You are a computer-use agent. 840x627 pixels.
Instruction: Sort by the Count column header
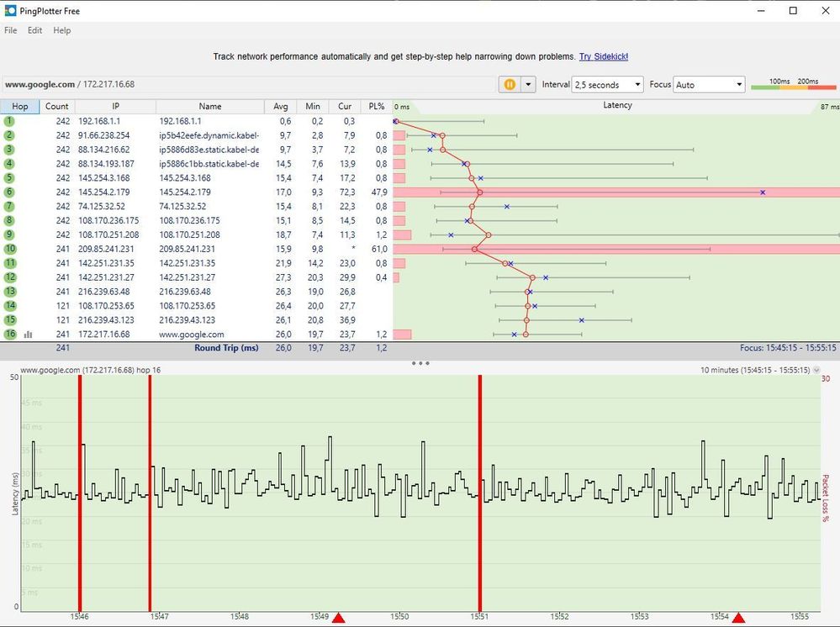[57, 107]
